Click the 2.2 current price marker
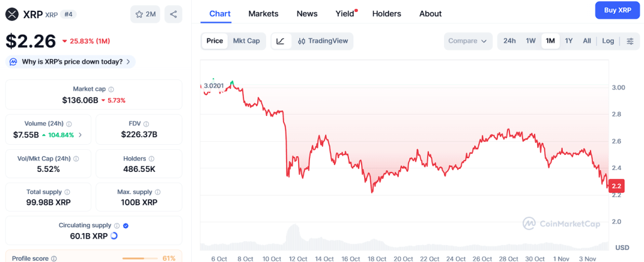The width and height of the screenshot is (644, 262). tap(616, 186)
